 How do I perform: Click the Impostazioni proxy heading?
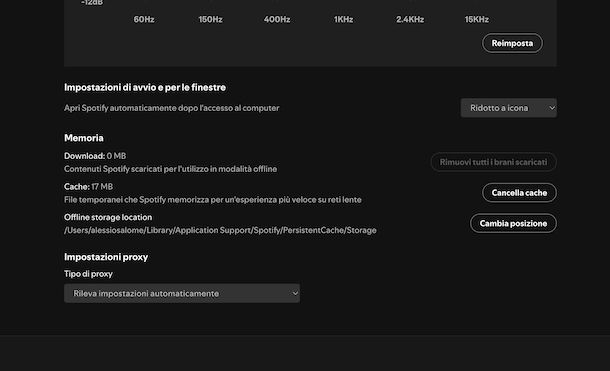106,257
